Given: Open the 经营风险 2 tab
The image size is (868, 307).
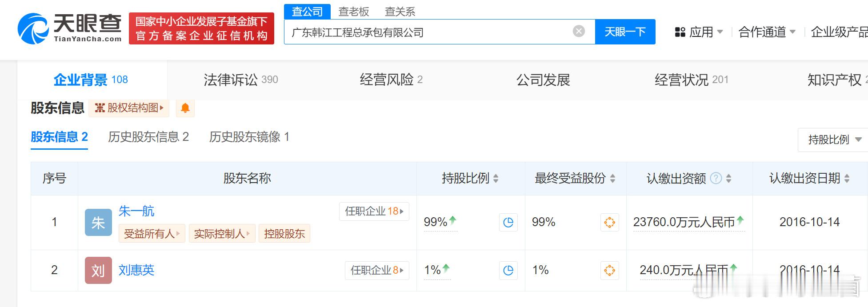Looking at the screenshot, I should click(391, 80).
